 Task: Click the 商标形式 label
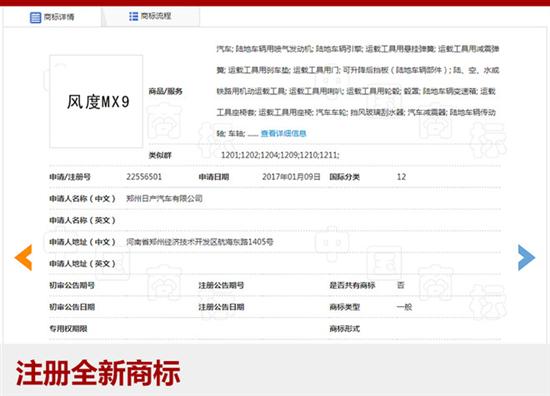pos(344,329)
